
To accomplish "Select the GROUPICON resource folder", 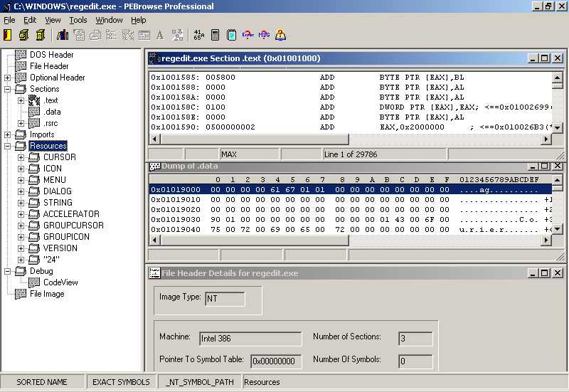I will pyautogui.click(x=66, y=237).
